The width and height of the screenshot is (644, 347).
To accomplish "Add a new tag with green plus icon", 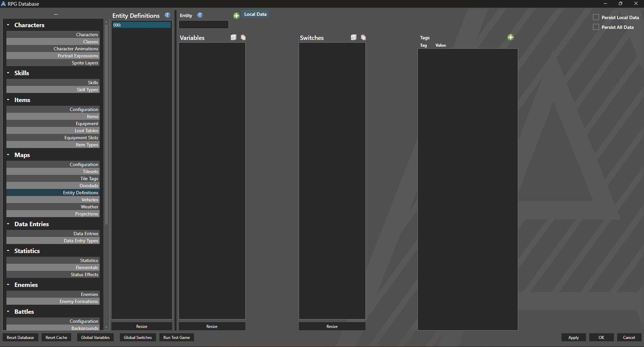I will (510, 37).
